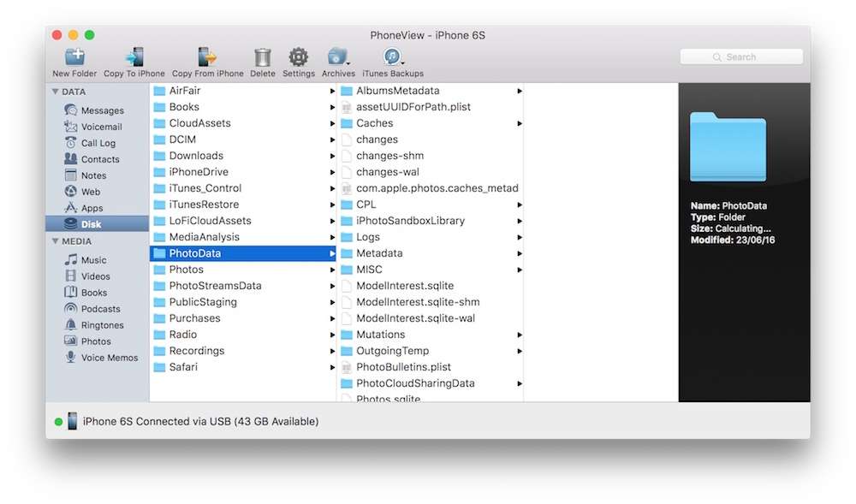This screenshot has height=504, width=856.
Task: Open Call Log in the sidebar
Action: coord(98,143)
